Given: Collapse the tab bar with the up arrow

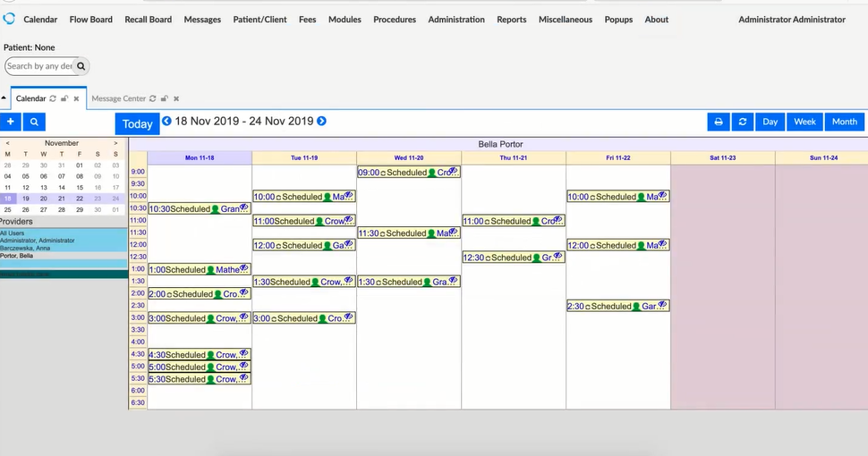Looking at the screenshot, I should point(4,98).
